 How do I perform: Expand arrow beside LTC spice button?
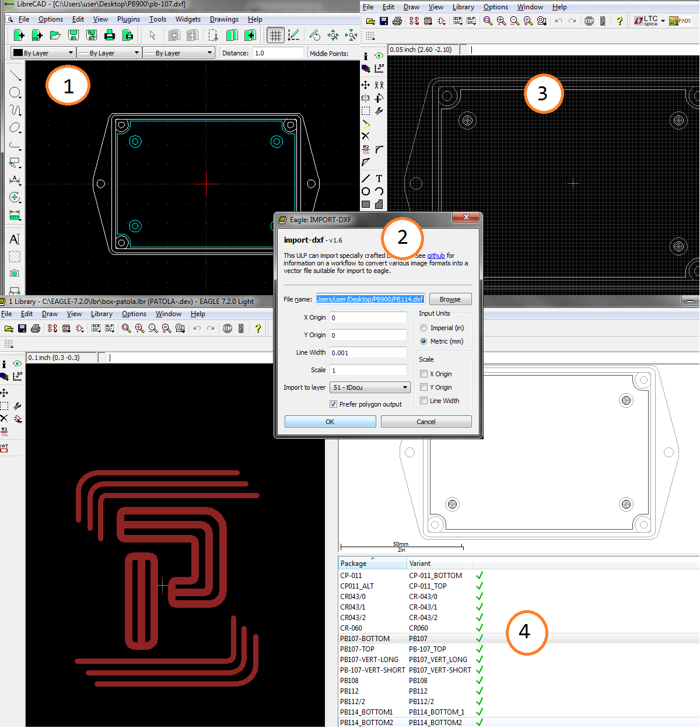(x=663, y=22)
